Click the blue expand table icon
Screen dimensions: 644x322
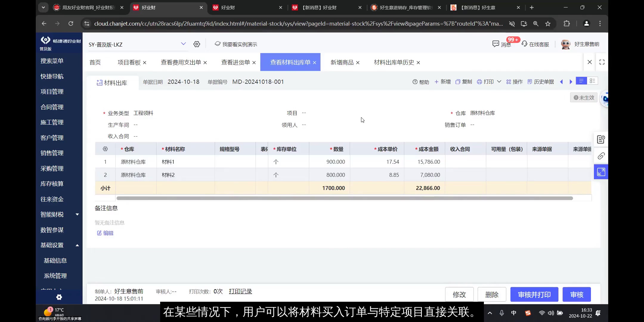coord(601,172)
